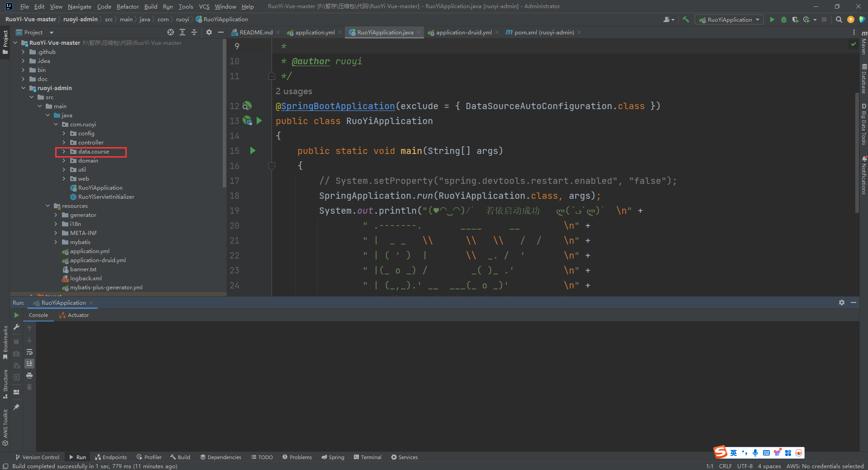The image size is (868, 470).
Task: Hide the Project panel with the minus icon
Action: pyautogui.click(x=221, y=32)
